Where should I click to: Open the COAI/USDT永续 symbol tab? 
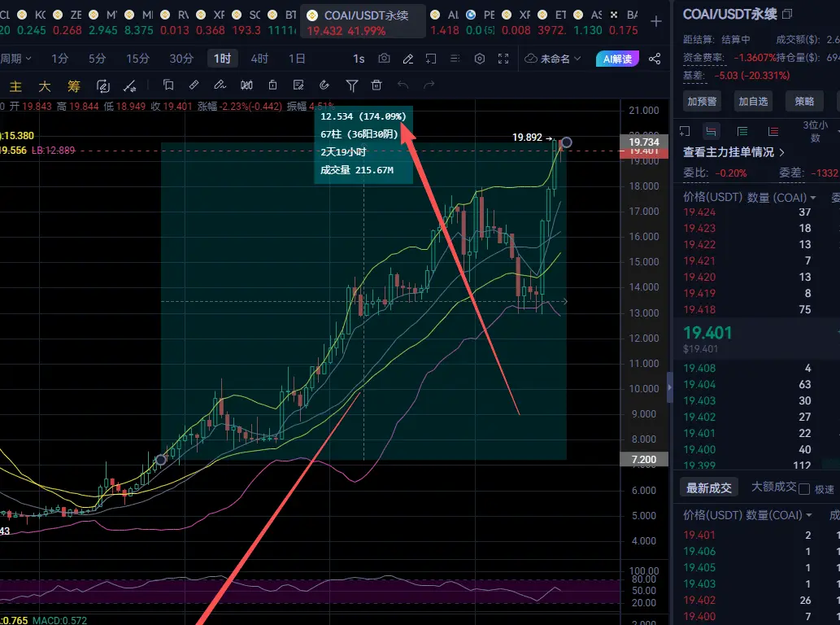click(363, 22)
